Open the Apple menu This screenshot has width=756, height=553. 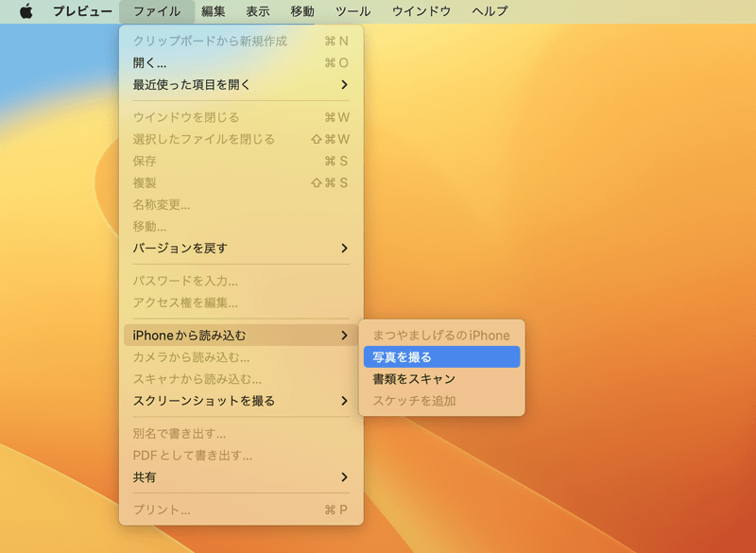pyautogui.click(x=26, y=11)
